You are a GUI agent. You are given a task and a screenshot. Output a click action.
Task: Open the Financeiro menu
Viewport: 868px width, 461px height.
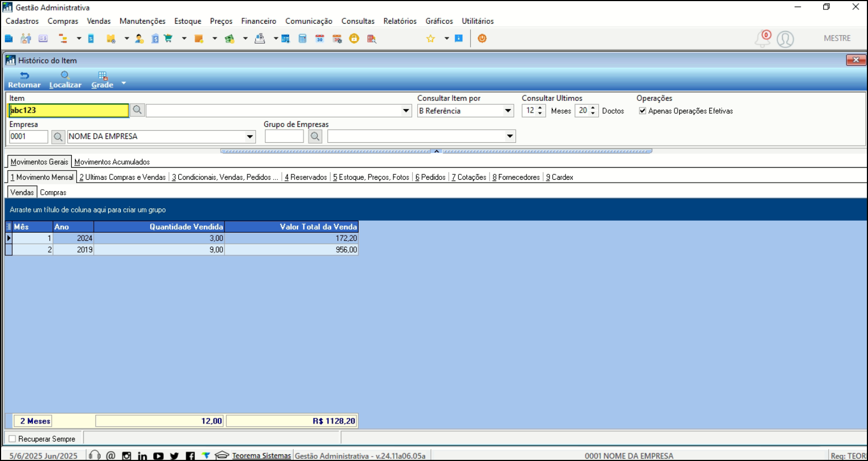point(259,21)
